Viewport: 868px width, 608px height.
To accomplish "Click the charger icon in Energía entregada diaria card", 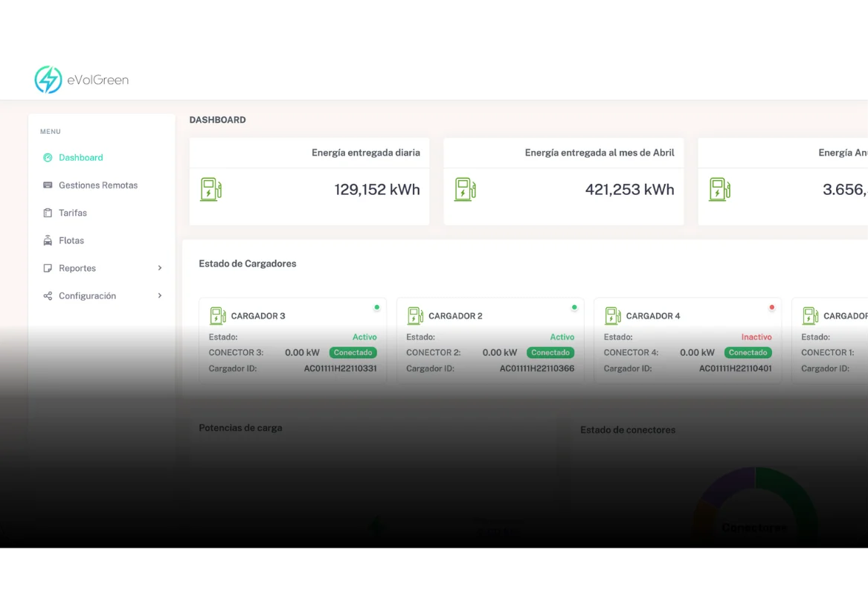I will (211, 189).
